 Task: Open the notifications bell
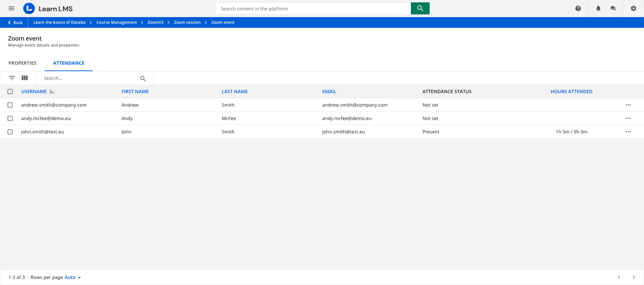(x=598, y=8)
